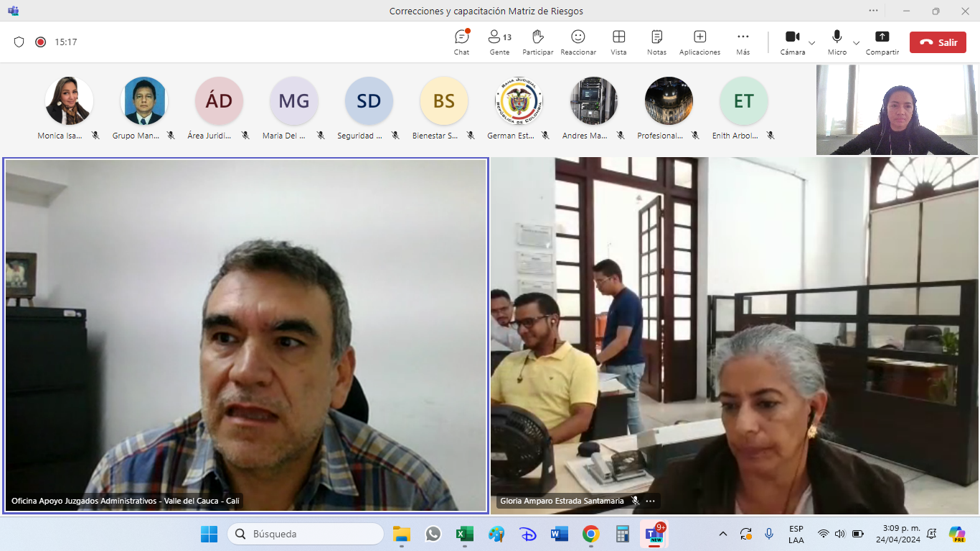Viewport: 980px width, 551px height.
Task: Open Wi-Fi network tray icon
Action: (824, 534)
